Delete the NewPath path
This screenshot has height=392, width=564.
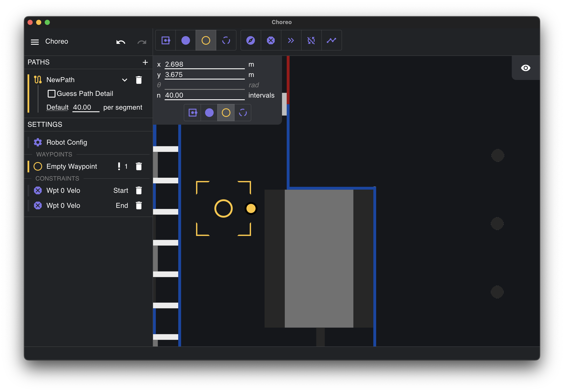point(139,80)
